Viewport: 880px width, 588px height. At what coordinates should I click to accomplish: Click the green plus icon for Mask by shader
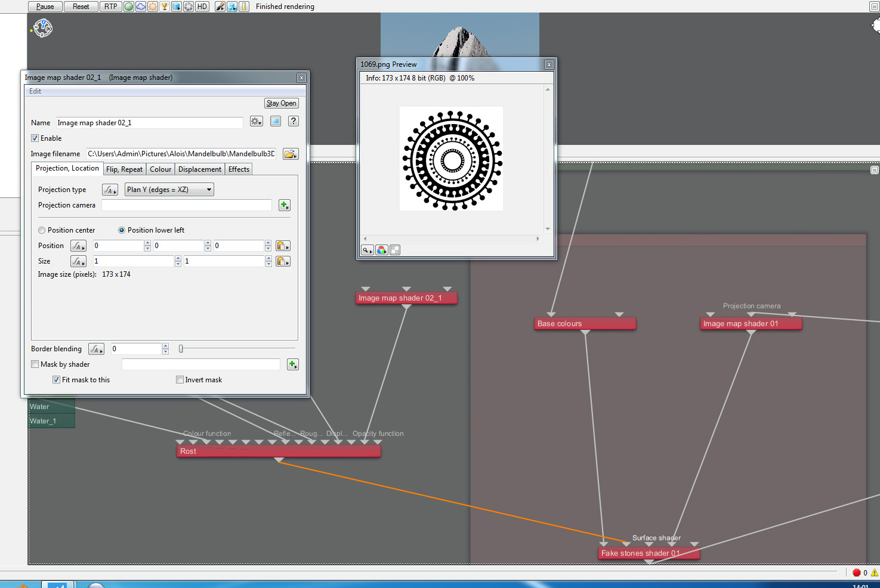tap(292, 364)
